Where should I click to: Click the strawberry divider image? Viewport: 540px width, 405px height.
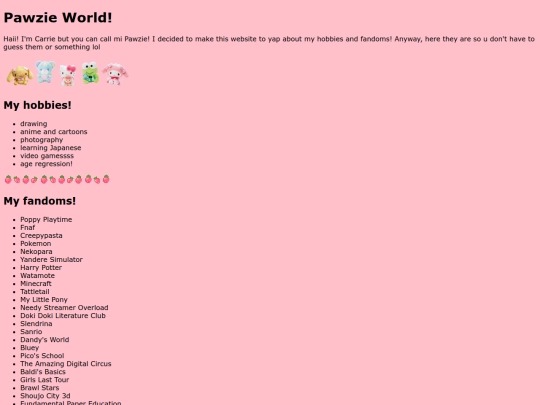coord(57,179)
